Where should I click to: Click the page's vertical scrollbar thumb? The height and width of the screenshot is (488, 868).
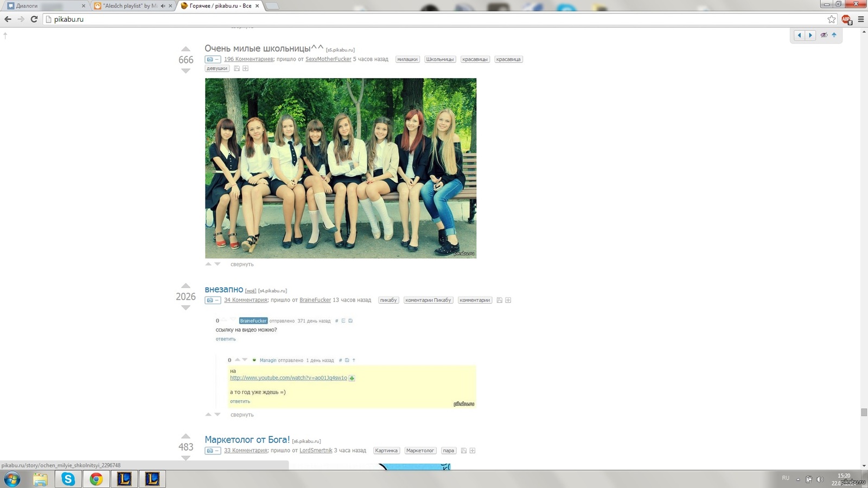click(864, 413)
